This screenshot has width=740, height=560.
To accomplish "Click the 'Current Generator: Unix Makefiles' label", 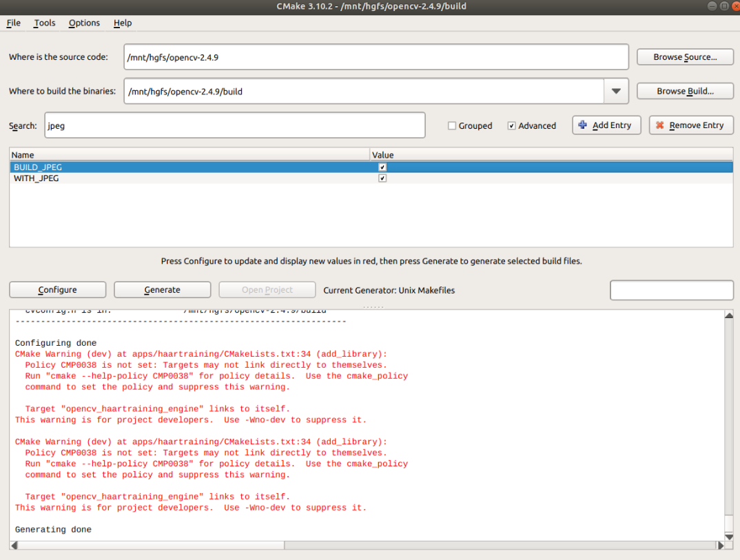I will click(389, 290).
